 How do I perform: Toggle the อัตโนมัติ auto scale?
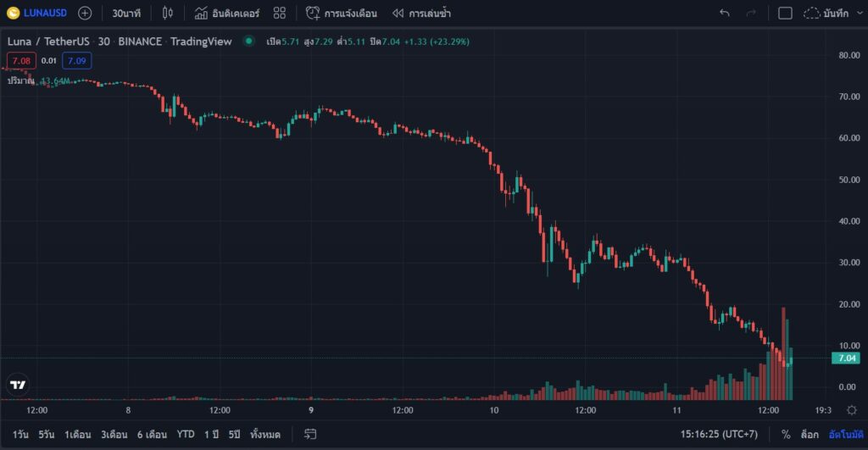click(847, 434)
